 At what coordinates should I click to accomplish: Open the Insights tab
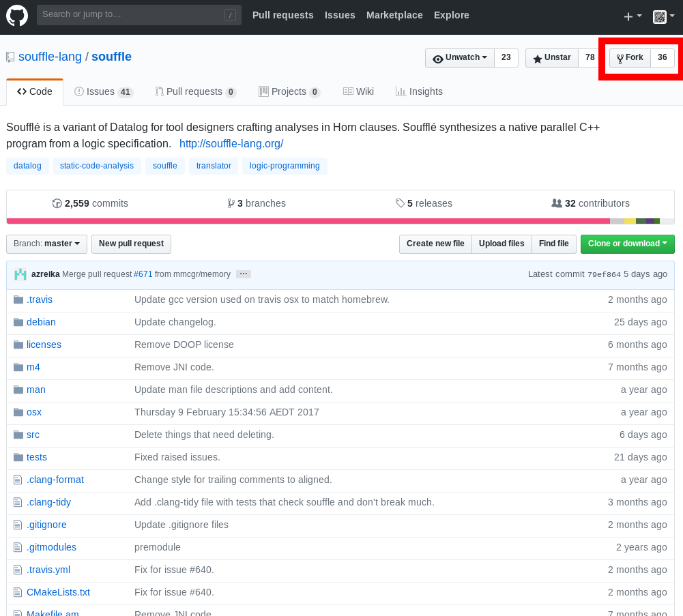click(x=418, y=91)
